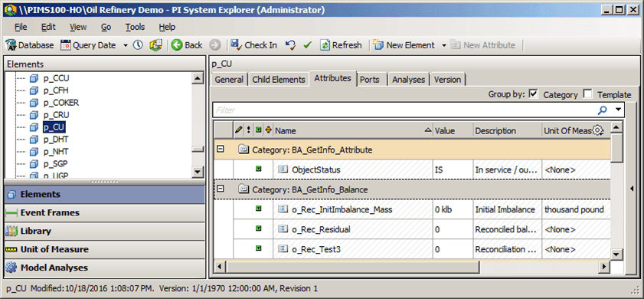Image resolution: width=644 pixels, height=299 pixels.
Task: Open the Help menu
Action: pyautogui.click(x=167, y=27)
